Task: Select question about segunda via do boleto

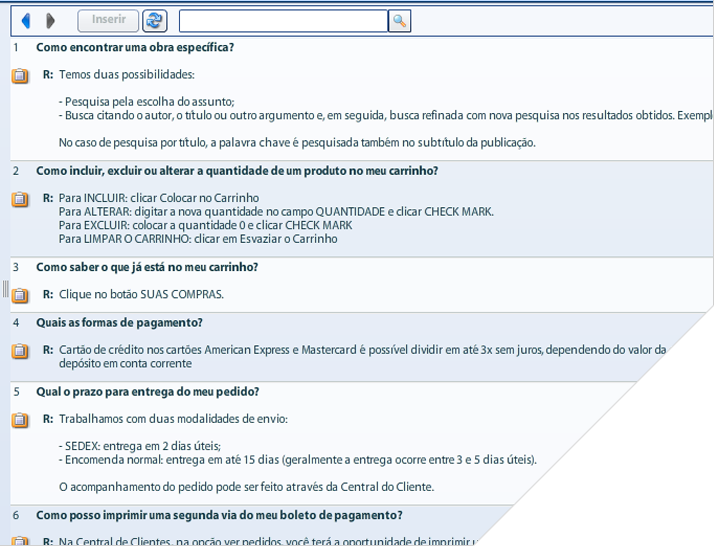Action: (219, 516)
